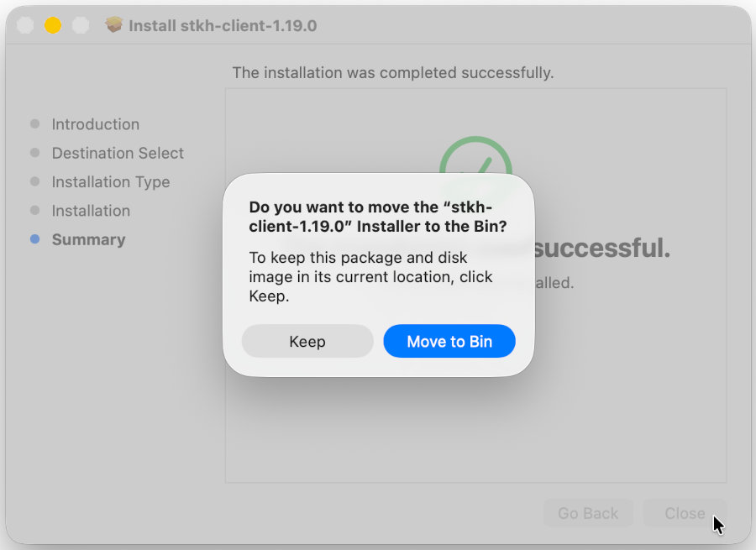The height and width of the screenshot is (550, 756).
Task: Click the Keep button in the dialog
Action: pos(307,342)
